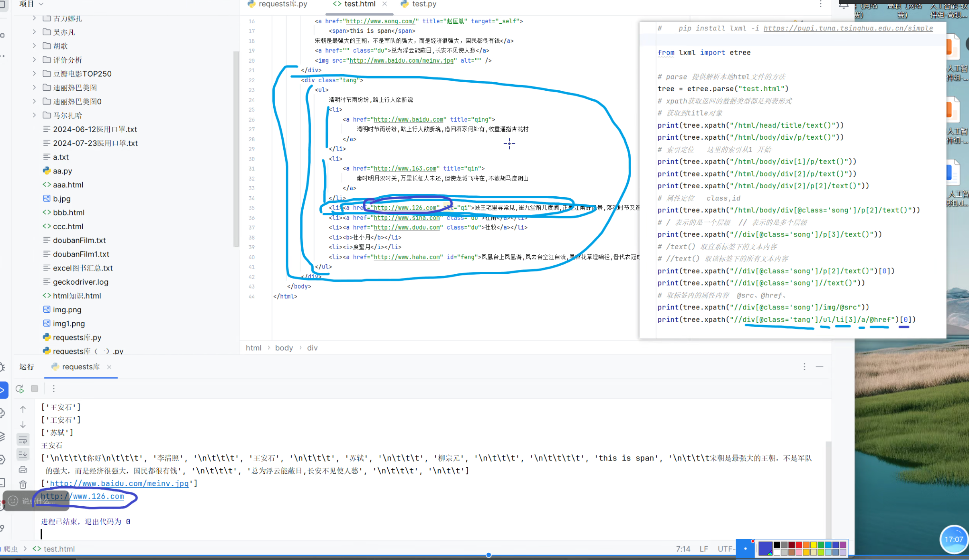
Task: Open baidu.com/meinv.jpg link in output
Action: [119, 484]
